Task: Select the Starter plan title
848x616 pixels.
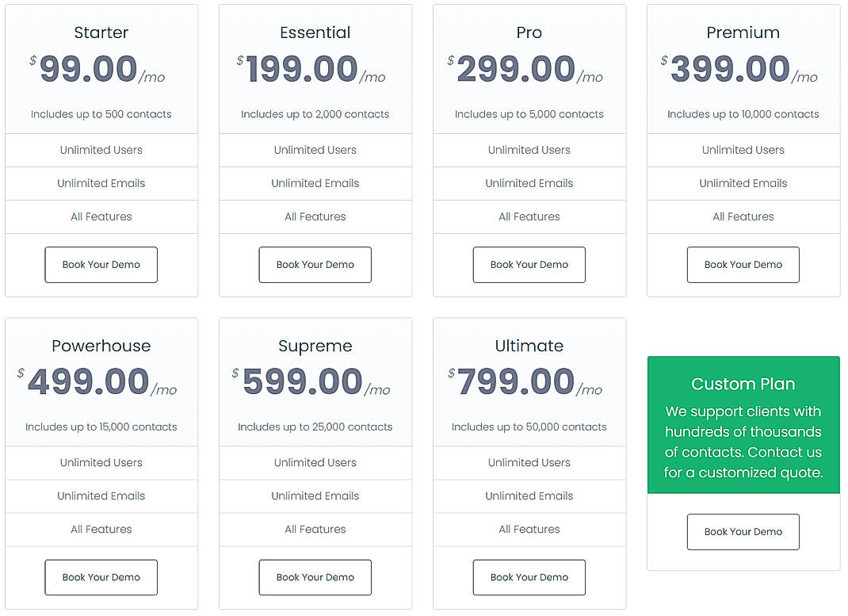Action: click(x=101, y=33)
